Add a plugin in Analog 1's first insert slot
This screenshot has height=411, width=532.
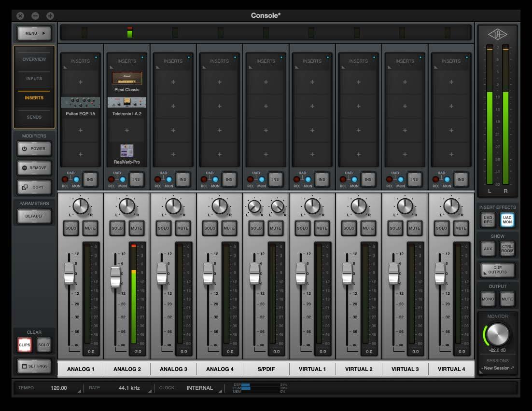click(x=81, y=82)
